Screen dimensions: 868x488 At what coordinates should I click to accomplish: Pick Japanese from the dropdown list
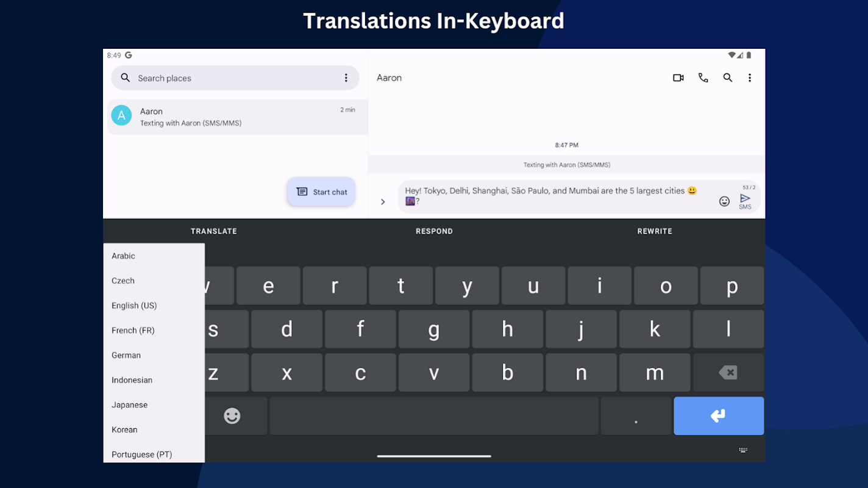click(154, 405)
